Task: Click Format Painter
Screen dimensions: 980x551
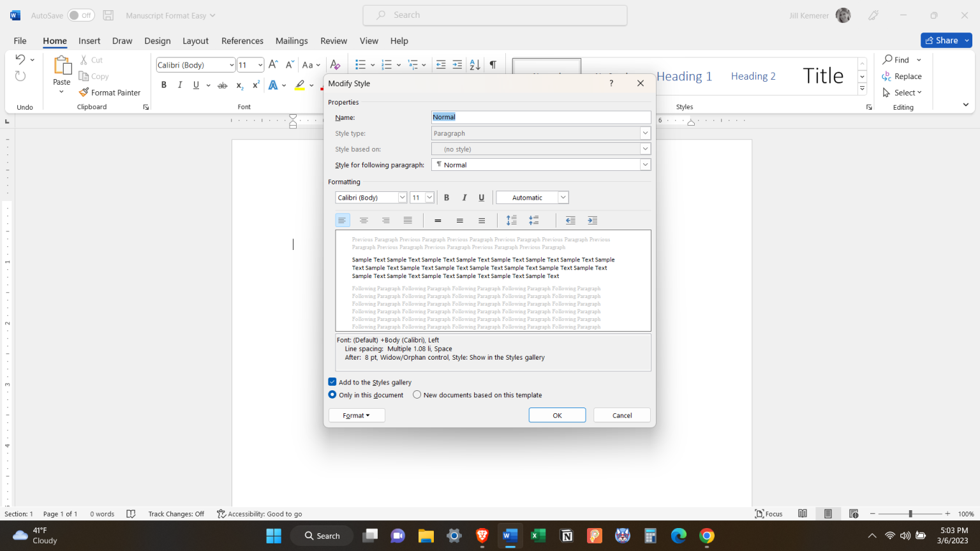Action: [110, 92]
